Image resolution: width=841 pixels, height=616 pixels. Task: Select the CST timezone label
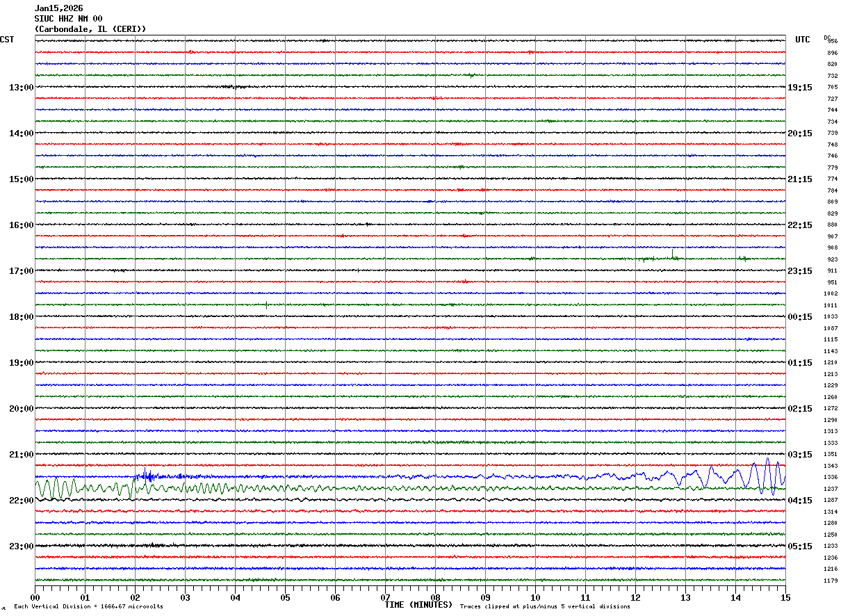pyautogui.click(x=7, y=40)
